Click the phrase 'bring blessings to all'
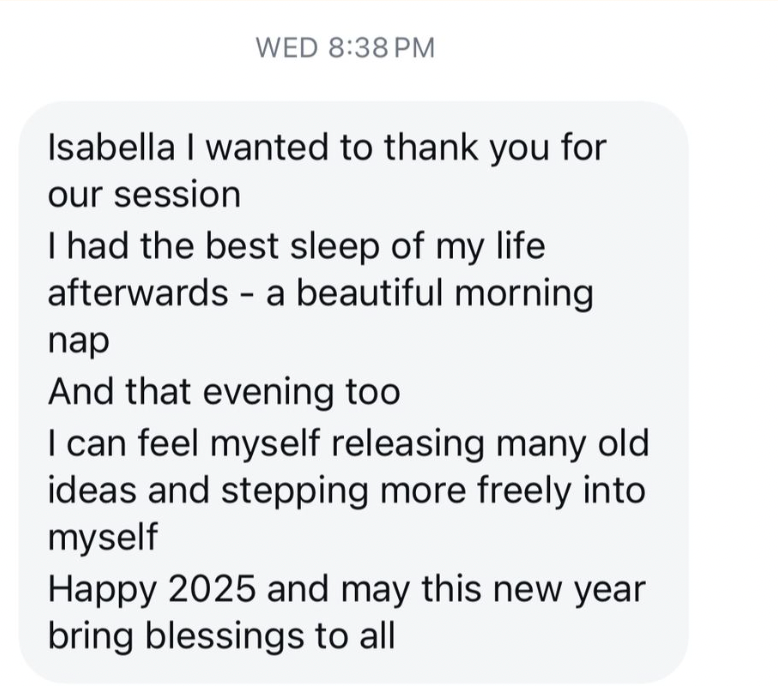Viewport: 778px width, 686px height. point(222,636)
